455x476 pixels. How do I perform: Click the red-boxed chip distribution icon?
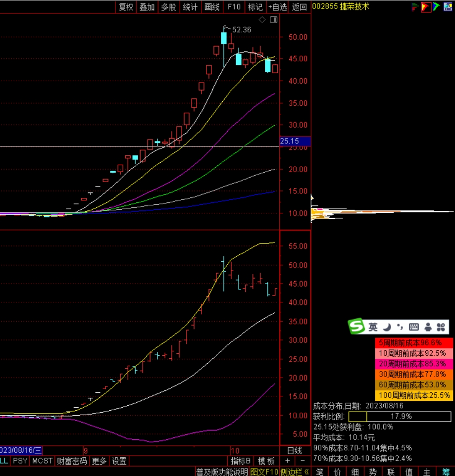425,7
